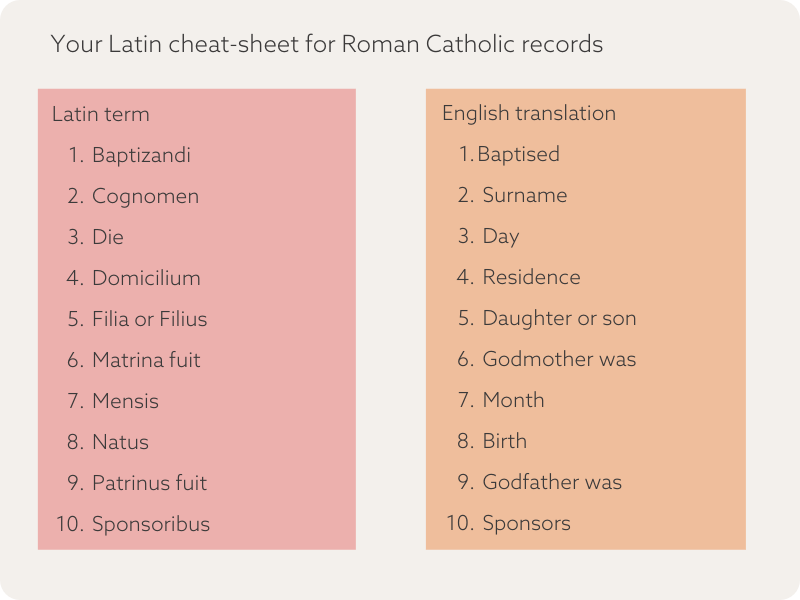The width and height of the screenshot is (800, 600).
Task: Select the 'Godfather was' translation
Action: pos(552,482)
